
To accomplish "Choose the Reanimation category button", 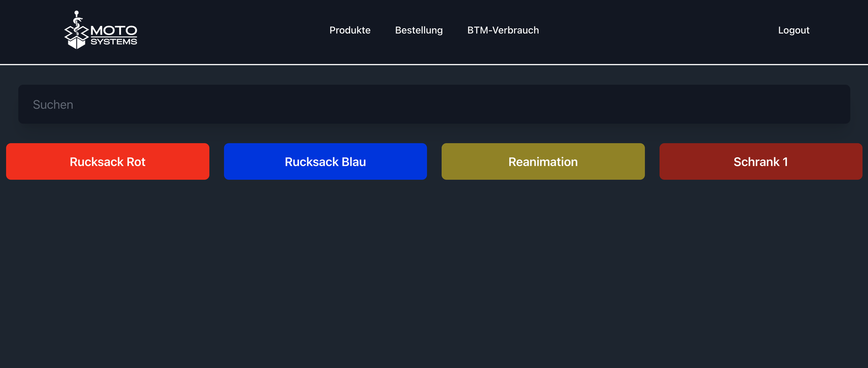I will tap(543, 162).
